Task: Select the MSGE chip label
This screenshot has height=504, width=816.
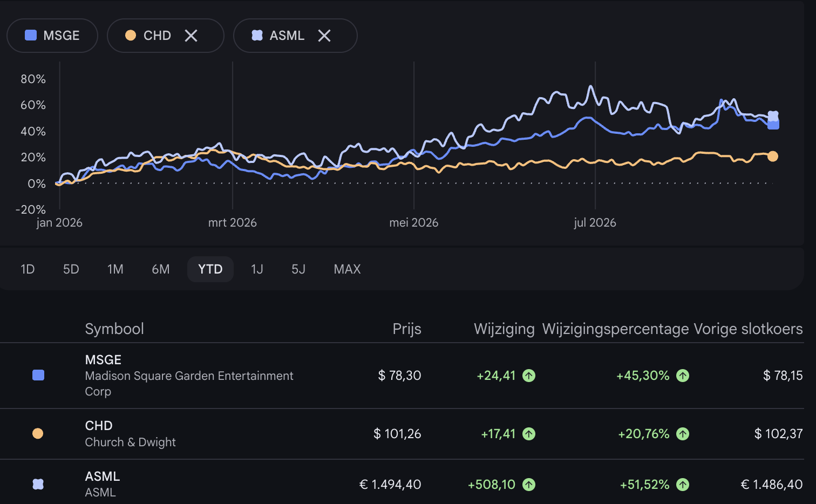Action: pos(62,36)
